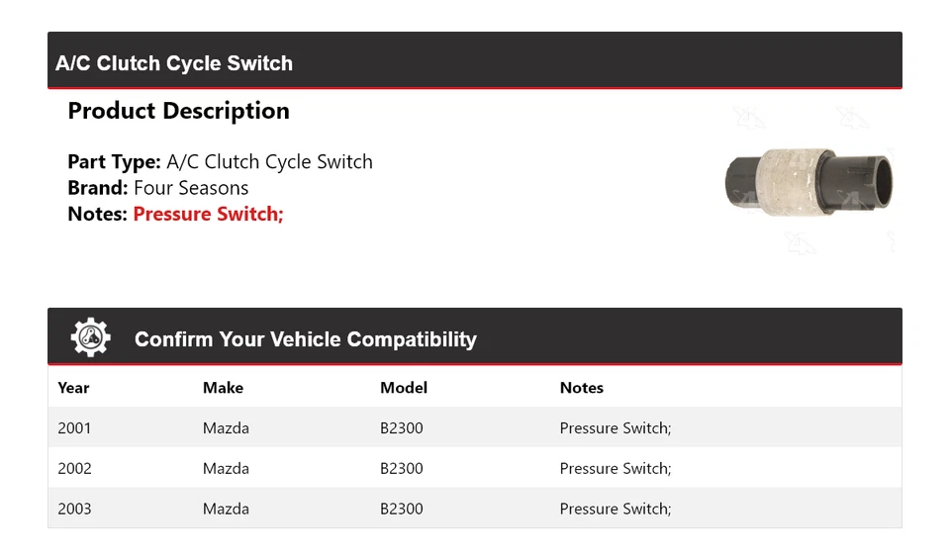This screenshot has width=950, height=560.
Task: Click the Part Type label text
Action: coord(114,162)
